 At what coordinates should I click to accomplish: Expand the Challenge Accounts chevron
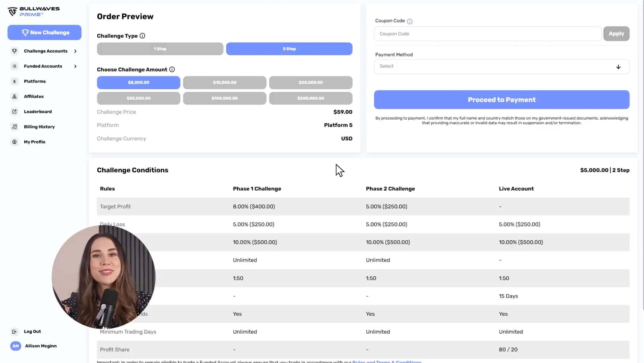click(75, 51)
